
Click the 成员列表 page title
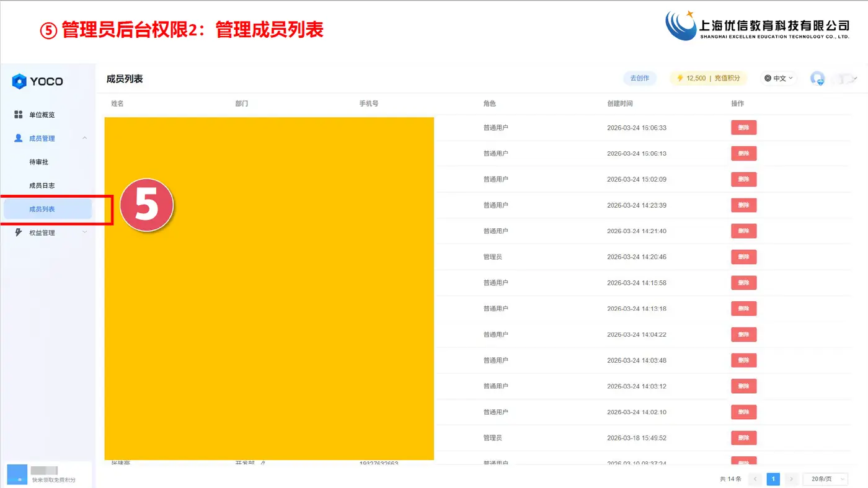pyautogui.click(x=125, y=79)
